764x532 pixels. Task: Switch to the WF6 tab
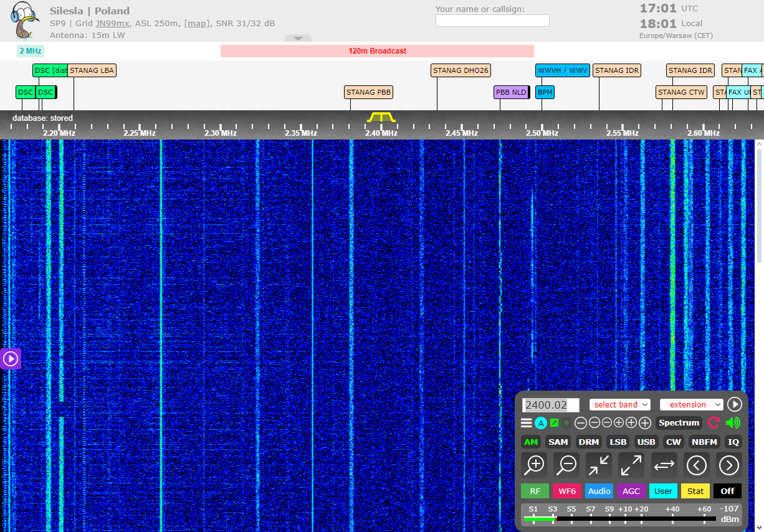point(567,491)
